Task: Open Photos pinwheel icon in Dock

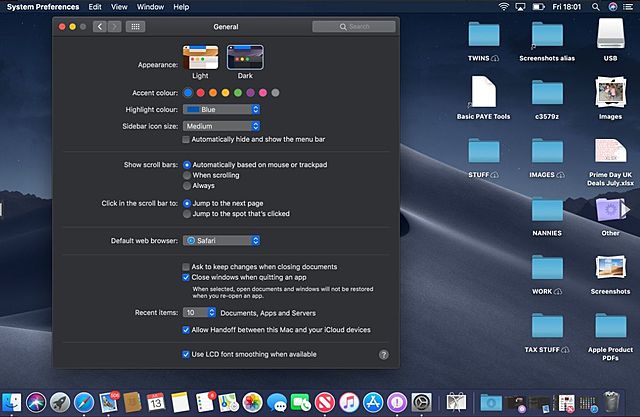Action: (253, 403)
